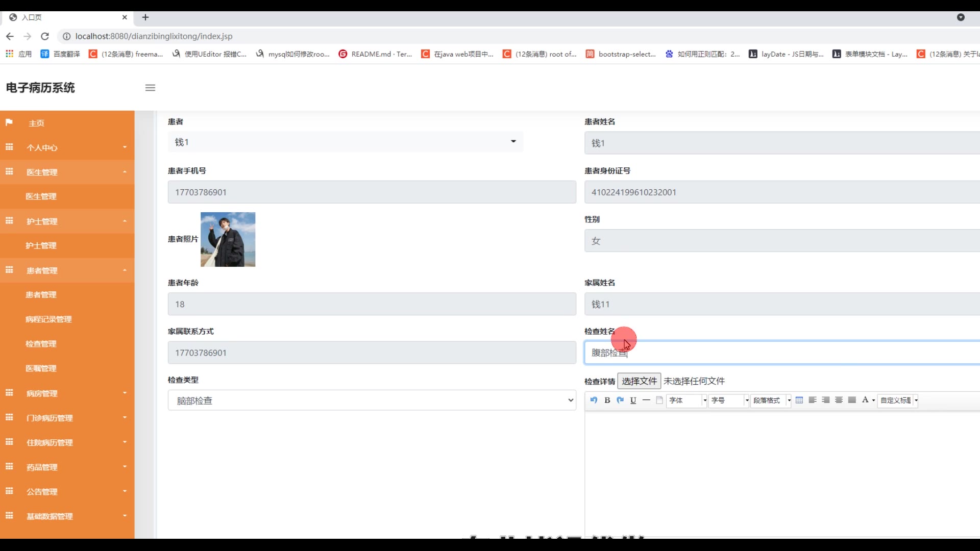Open the font color A picker
Screen dimensions: 980x551
(866, 400)
